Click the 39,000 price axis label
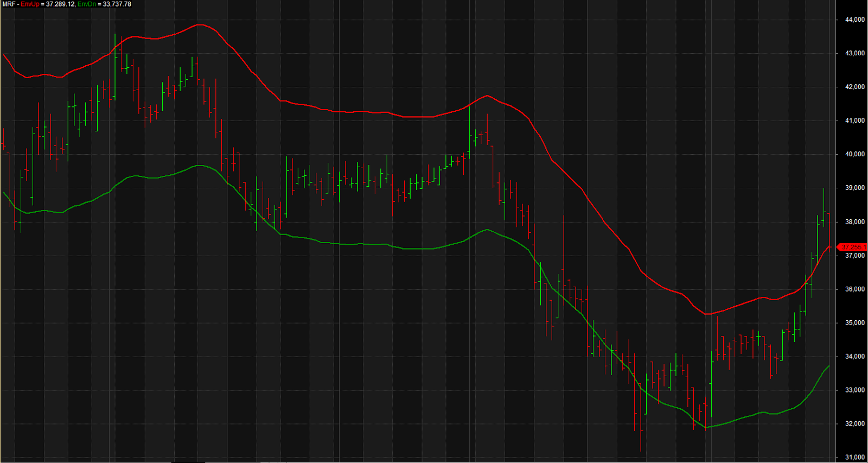 pyautogui.click(x=855, y=188)
